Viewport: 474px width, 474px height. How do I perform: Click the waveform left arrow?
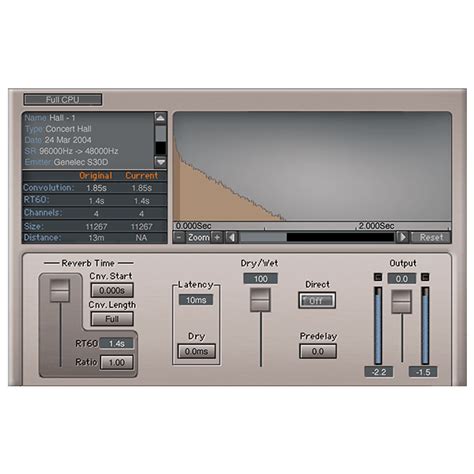[x=232, y=237]
